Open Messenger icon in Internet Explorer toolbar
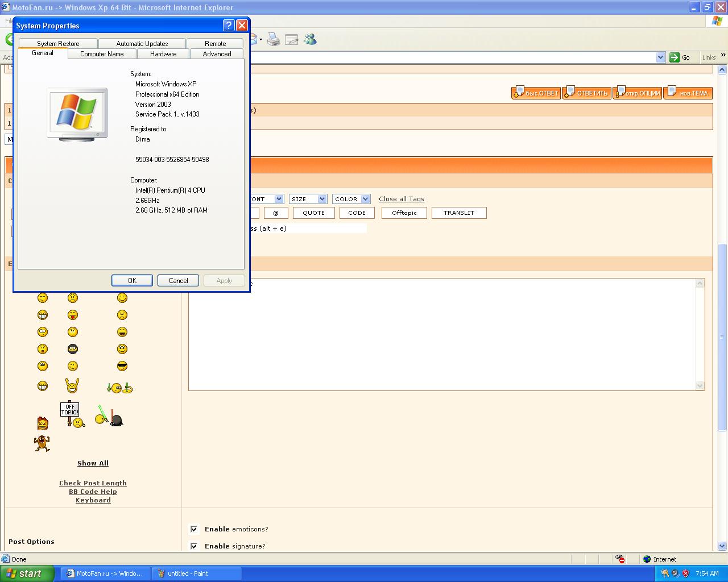The height and width of the screenshot is (582, 728). (x=310, y=40)
